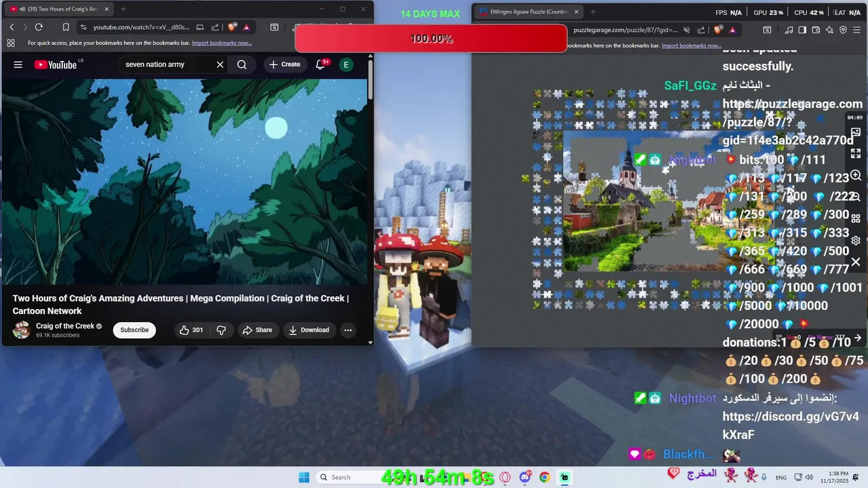Dislike the Craig of the Creek video
This screenshot has width=868, height=488.
pos(221,330)
